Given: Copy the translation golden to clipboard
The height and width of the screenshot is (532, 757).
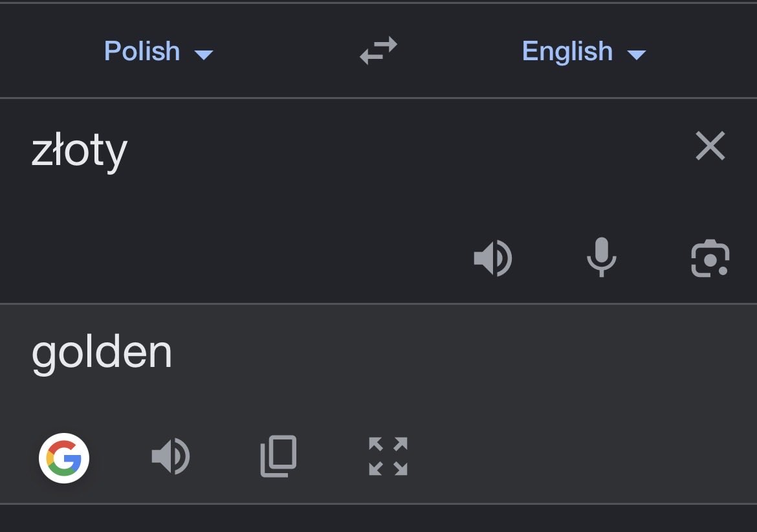Looking at the screenshot, I should (x=279, y=456).
